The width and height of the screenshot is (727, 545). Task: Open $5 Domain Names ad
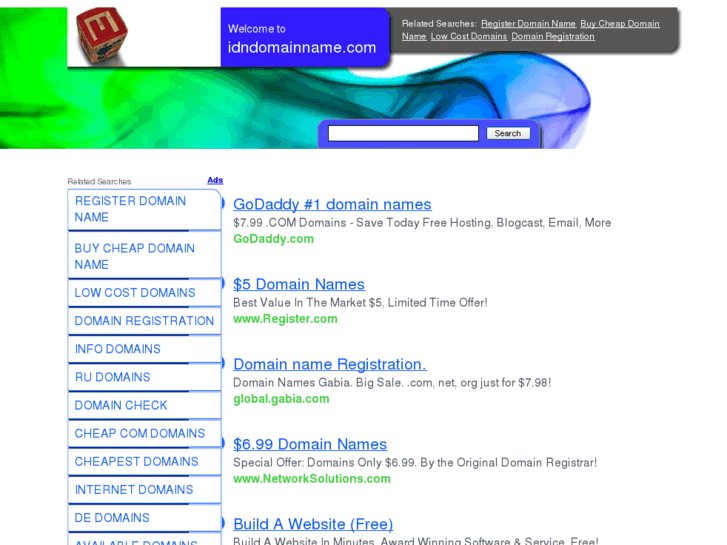tap(299, 284)
